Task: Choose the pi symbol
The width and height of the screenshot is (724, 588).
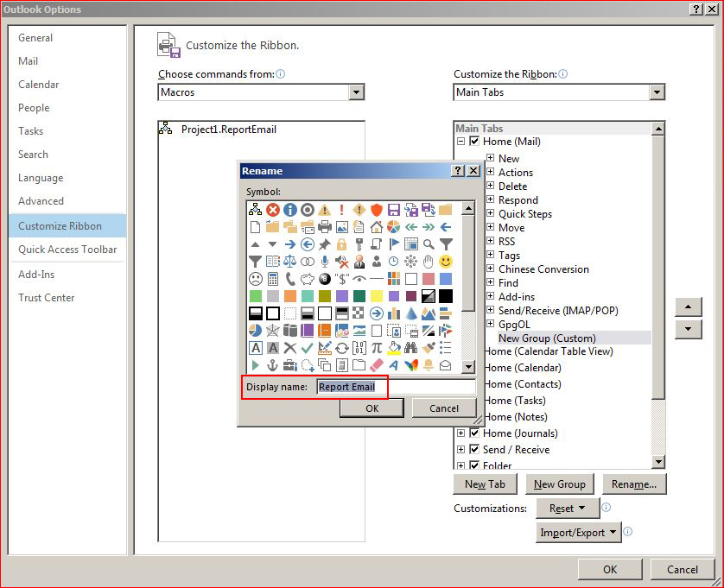Action: coord(377,348)
